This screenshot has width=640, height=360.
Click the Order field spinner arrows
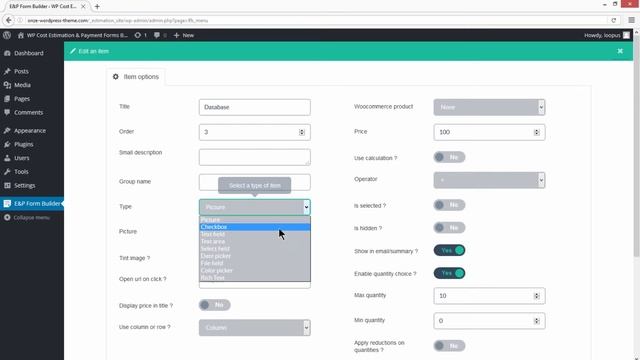coord(302,132)
